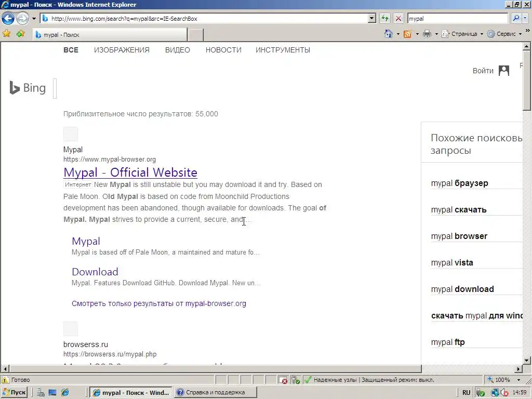Click the popup blocker status icon
The height and width of the screenshot is (399, 532).
click(x=283, y=380)
